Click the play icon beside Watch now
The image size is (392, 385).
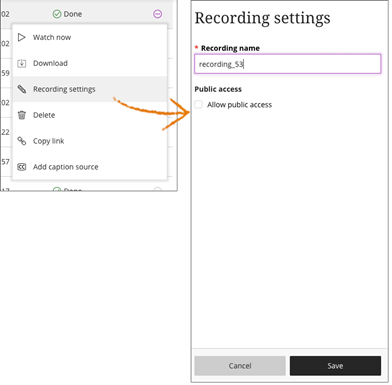pyautogui.click(x=22, y=37)
